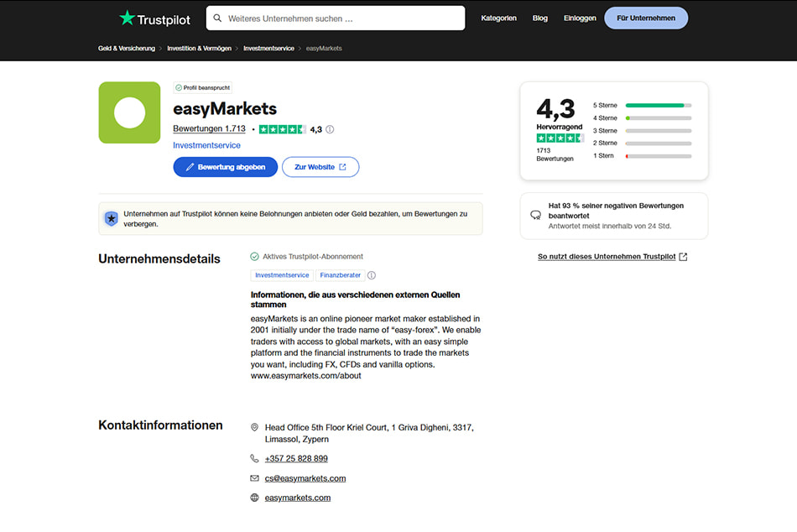The height and width of the screenshot is (532, 797).
Task: Open the Bewertungen 1.713 link
Action: tap(210, 128)
